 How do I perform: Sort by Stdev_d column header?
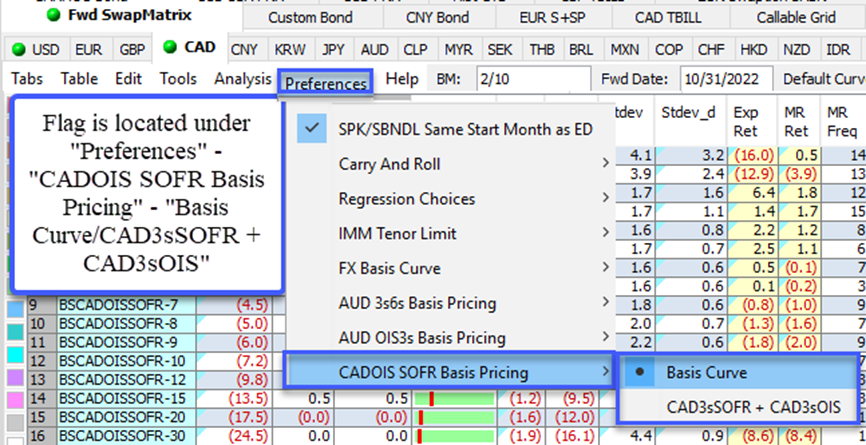coord(691,121)
